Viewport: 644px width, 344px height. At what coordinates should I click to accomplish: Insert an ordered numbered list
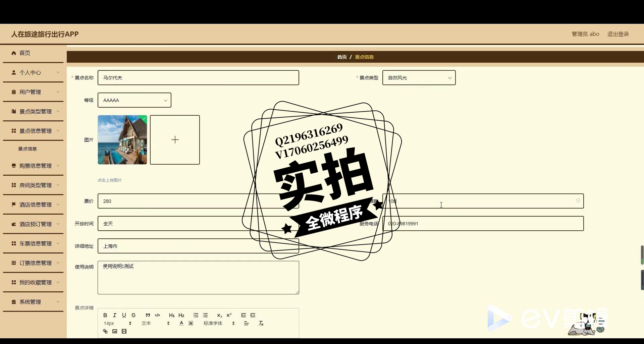click(196, 315)
